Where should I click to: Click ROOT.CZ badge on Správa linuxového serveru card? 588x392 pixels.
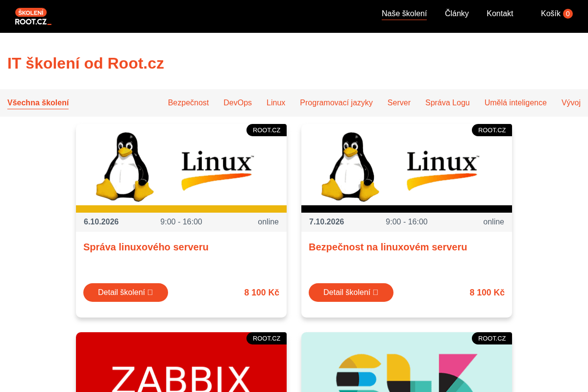pos(267,130)
